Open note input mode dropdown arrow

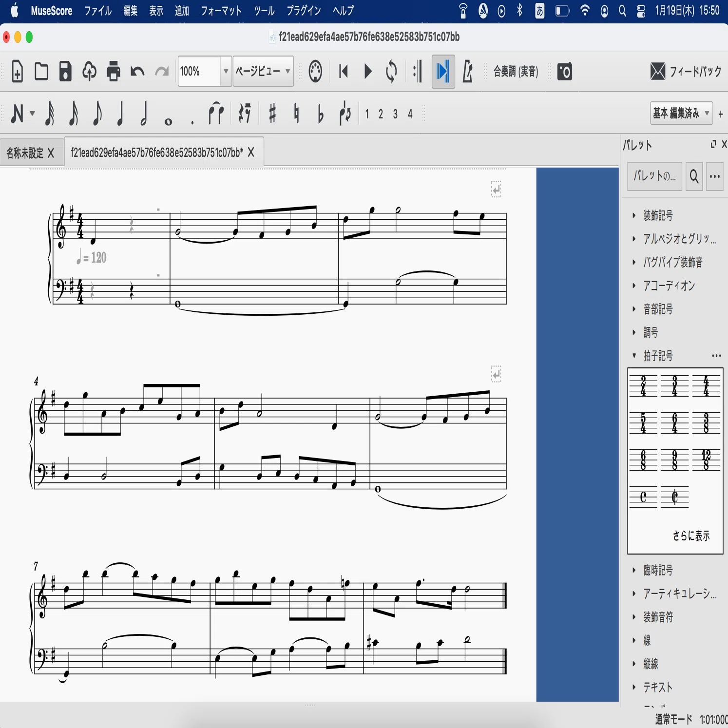click(32, 114)
